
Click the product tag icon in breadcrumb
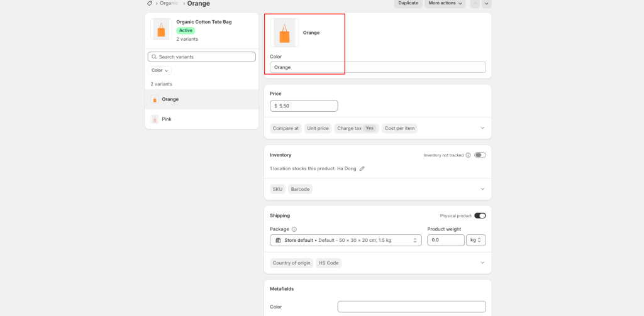150,3
